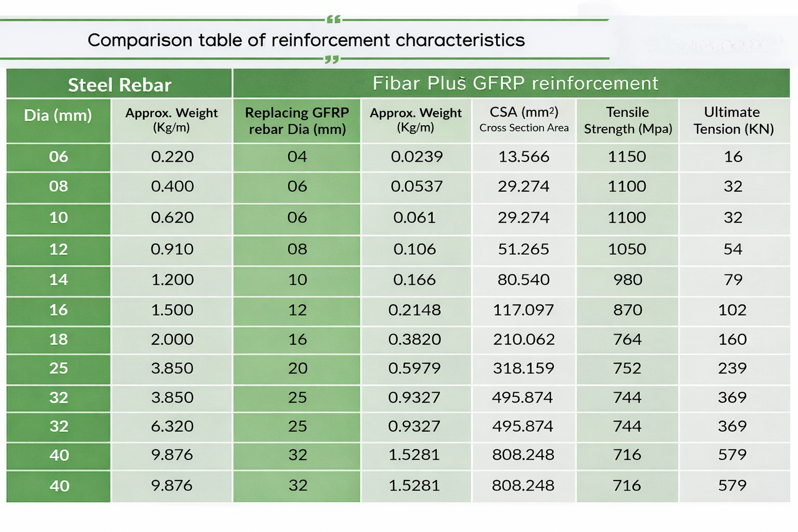Click the tensile strength cell 870
798x532 pixels.
(628, 310)
